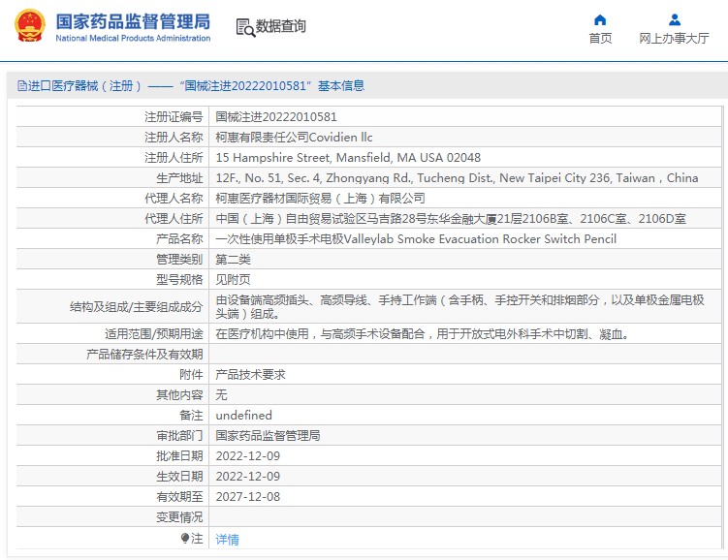Click the expiry date 2027-12-08 cell
Screen dimensions: 728x560
[247, 496]
